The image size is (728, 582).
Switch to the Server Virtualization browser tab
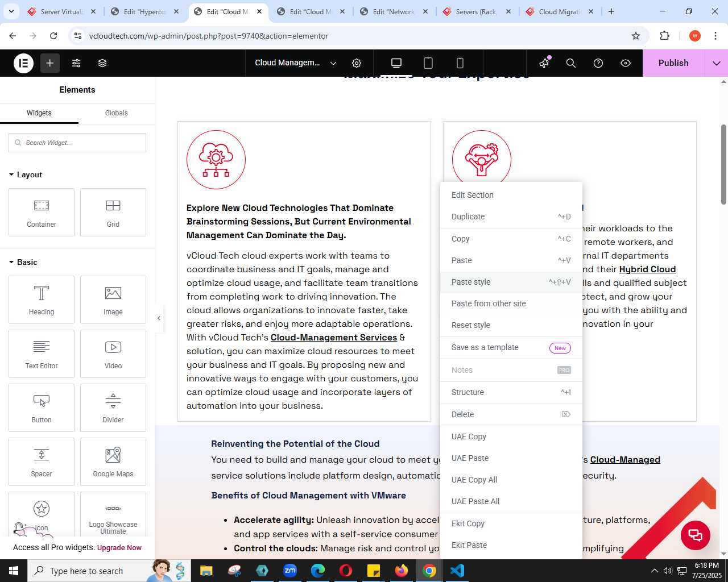pos(61,11)
